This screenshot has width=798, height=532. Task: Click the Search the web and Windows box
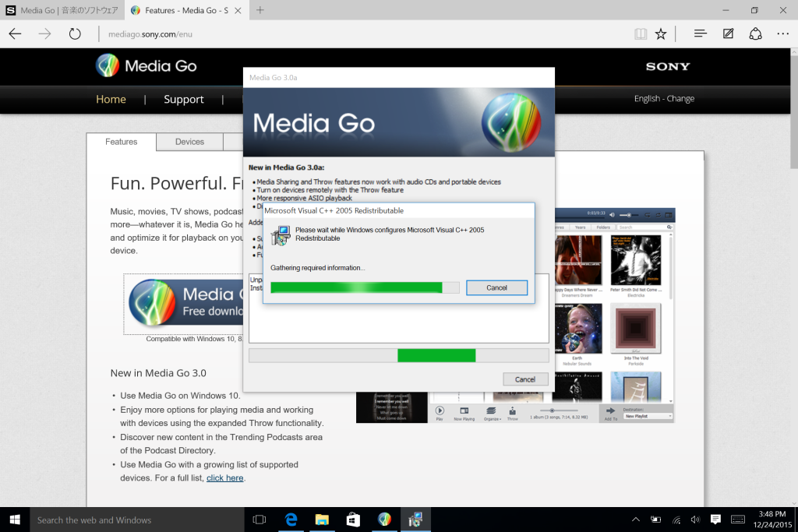coord(137,520)
